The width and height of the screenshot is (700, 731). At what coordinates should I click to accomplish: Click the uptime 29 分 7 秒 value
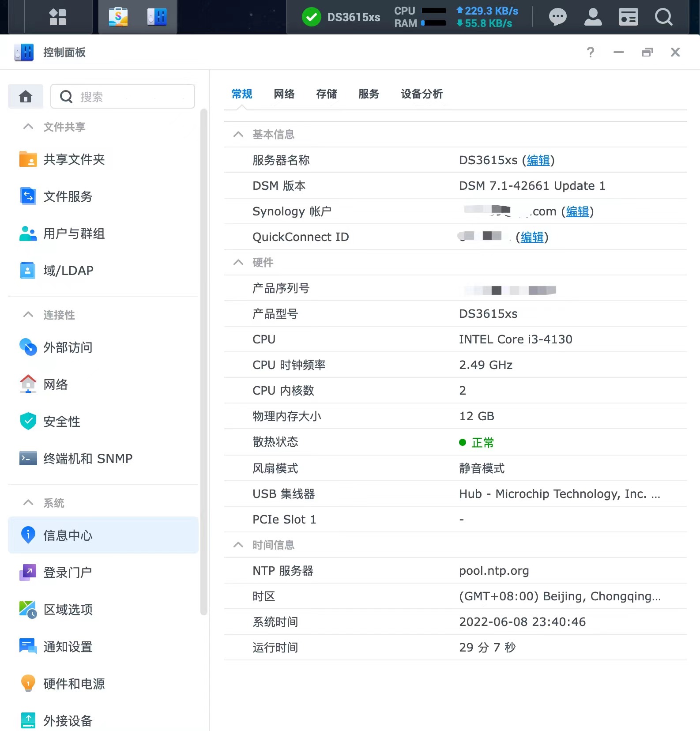(x=487, y=648)
